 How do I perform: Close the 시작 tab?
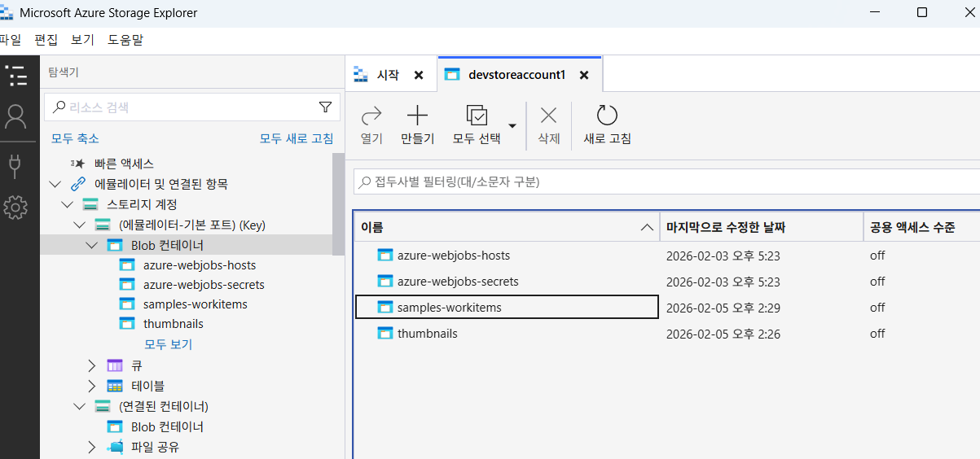(419, 75)
